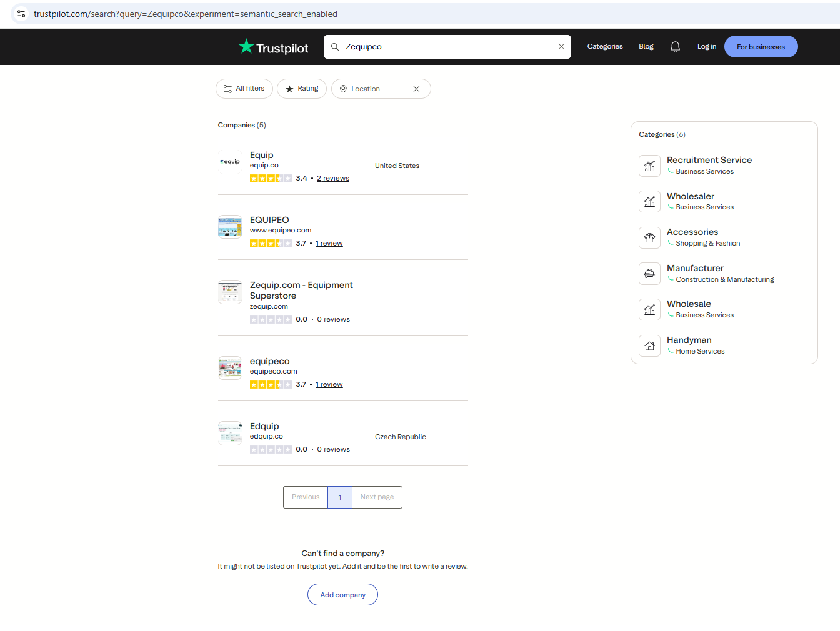The width and height of the screenshot is (840, 631).
Task: Select page 1 in pagination
Action: pos(340,497)
